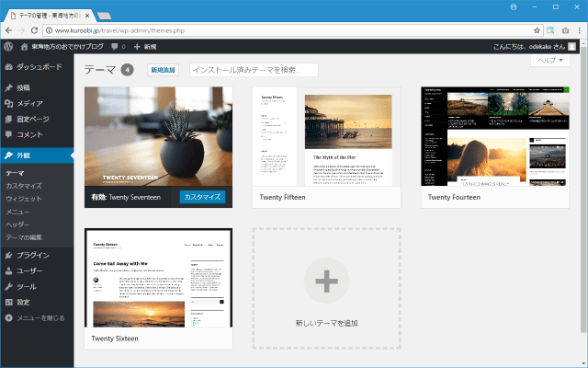The image size is (588, 368).
Task: Open the 新規 dropdown in admin bar
Action: point(145,46)
